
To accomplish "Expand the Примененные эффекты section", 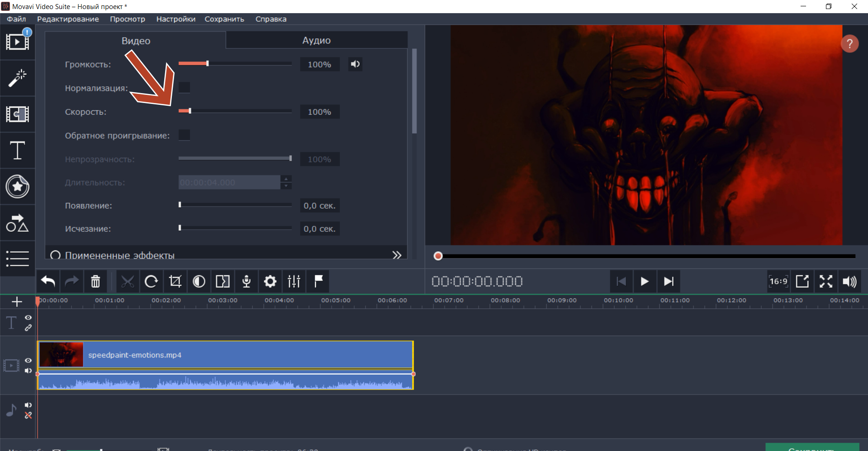I will pyautogui.click(x=397, y=255).
